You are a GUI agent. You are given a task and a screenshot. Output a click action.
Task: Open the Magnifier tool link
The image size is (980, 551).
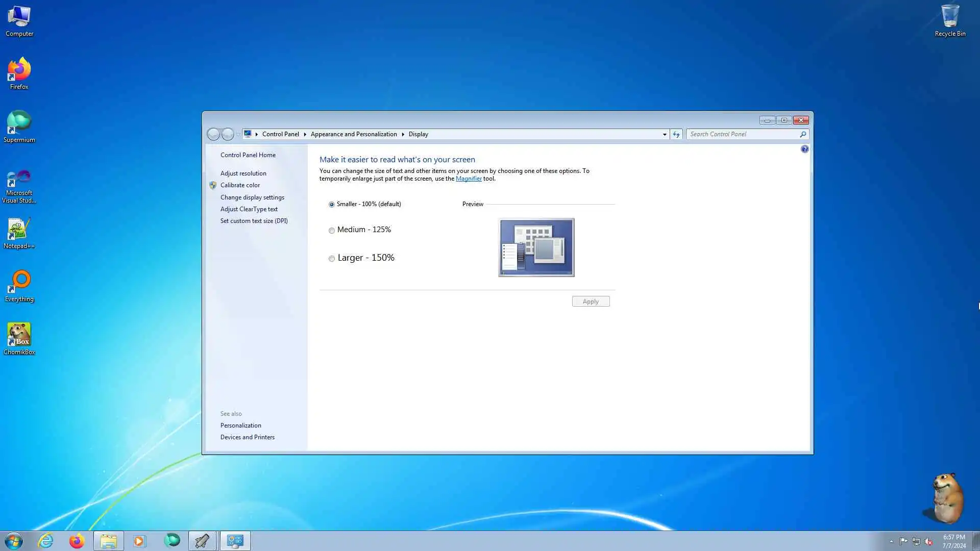click(468, 179)
